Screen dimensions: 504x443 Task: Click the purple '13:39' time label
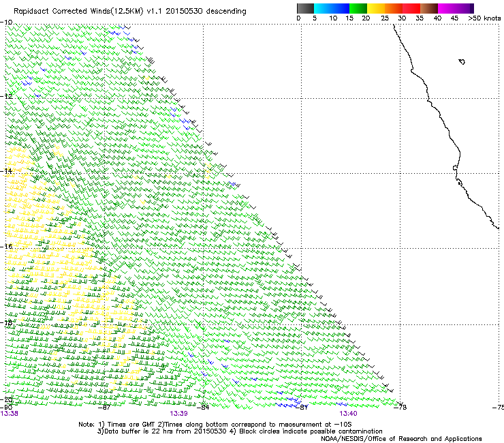pos(178,414)
